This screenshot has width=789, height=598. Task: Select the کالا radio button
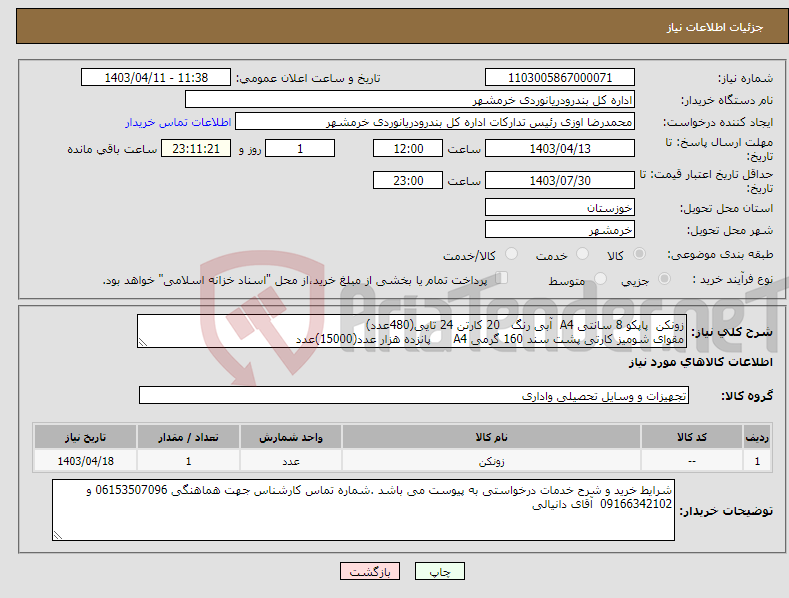click(x=639, y=254)
